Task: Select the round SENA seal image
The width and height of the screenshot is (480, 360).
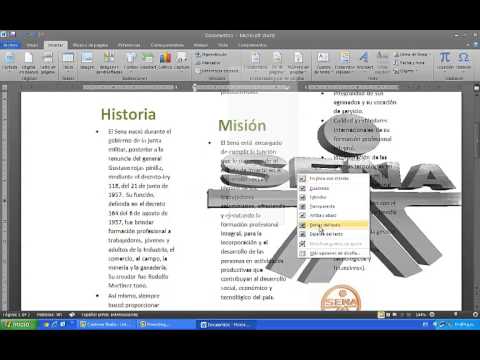Action: pos(341,299)
